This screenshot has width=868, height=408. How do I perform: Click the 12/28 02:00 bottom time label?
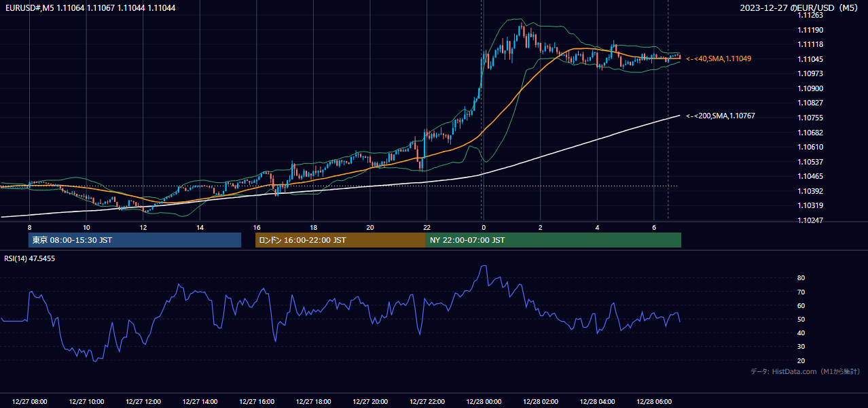click(541, 402)
